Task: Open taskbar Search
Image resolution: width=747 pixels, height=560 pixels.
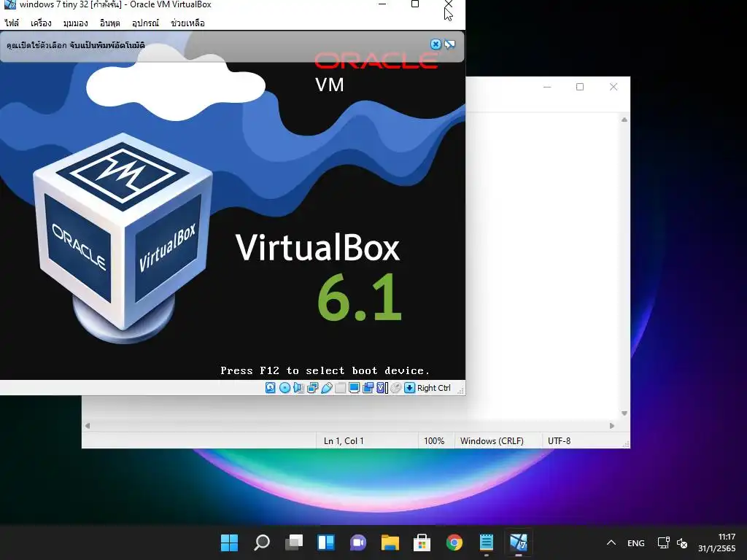Action: [x=262, y=542]
